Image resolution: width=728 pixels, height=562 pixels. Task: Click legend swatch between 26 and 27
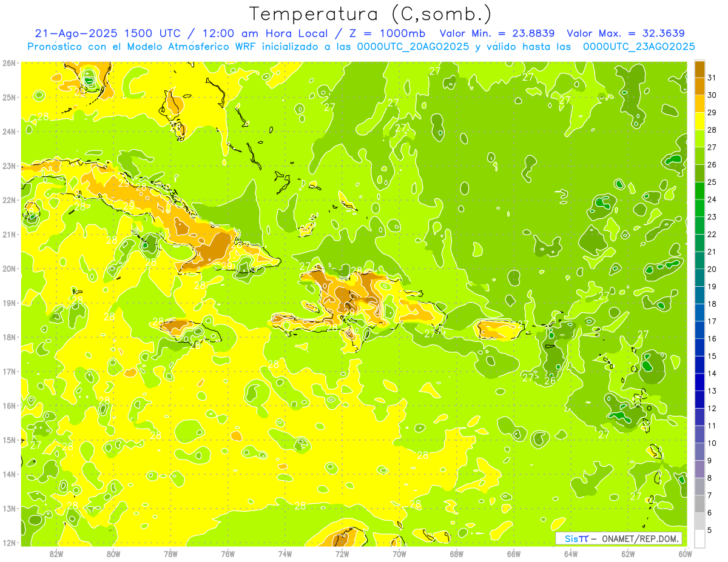tap(699, 156)
